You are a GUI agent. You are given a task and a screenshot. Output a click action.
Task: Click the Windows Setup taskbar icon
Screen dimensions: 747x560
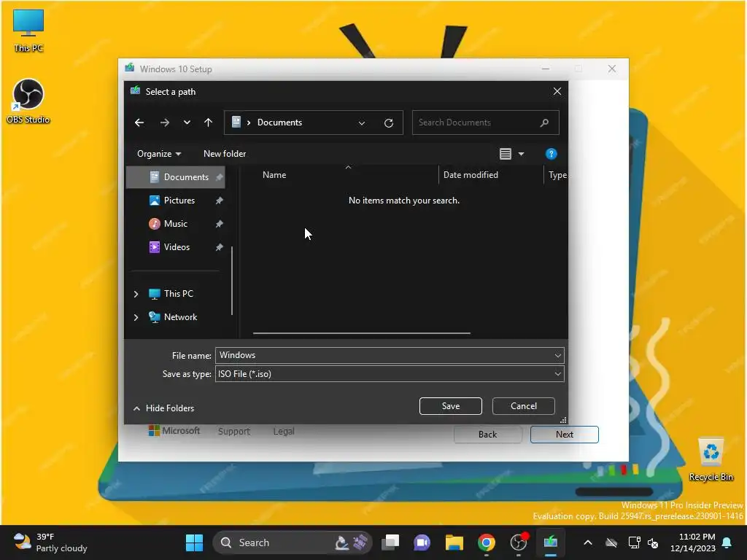click(x=550, y=542)
